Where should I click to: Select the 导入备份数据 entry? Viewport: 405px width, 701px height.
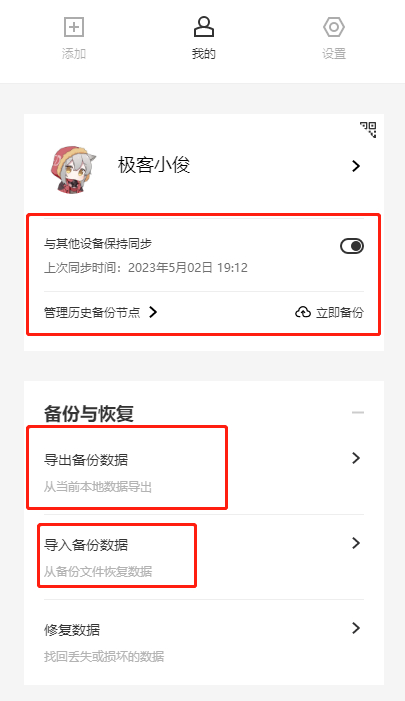[x=204, y=557]
